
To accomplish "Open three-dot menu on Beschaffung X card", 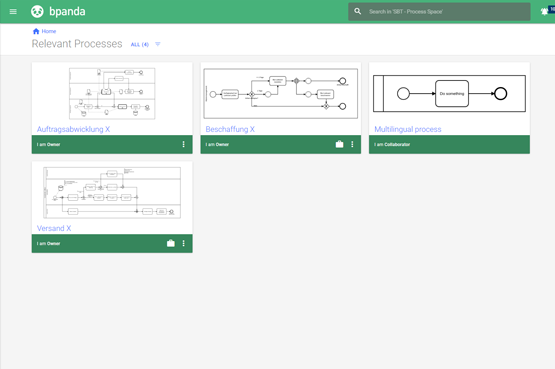I will coord(352,144).
